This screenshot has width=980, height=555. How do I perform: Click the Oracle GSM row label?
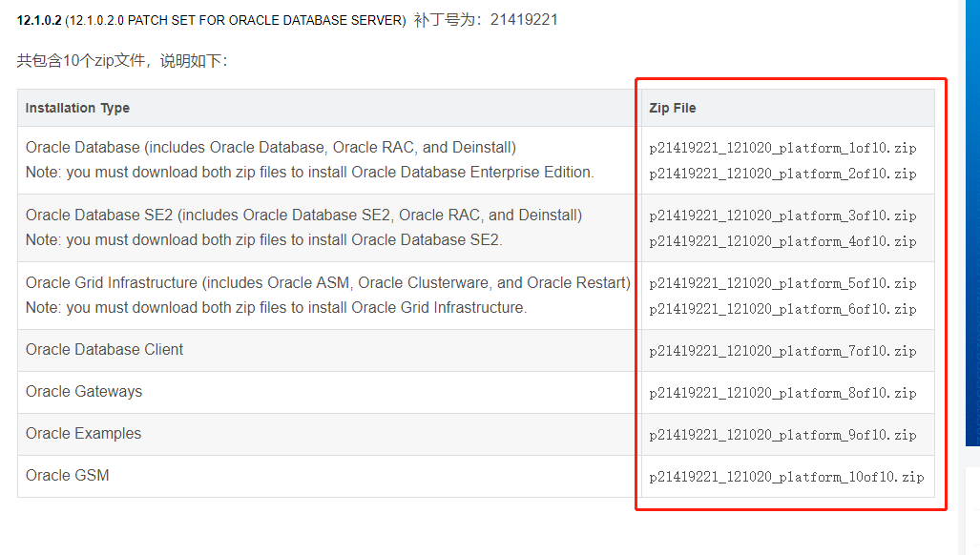click(67, 475)
